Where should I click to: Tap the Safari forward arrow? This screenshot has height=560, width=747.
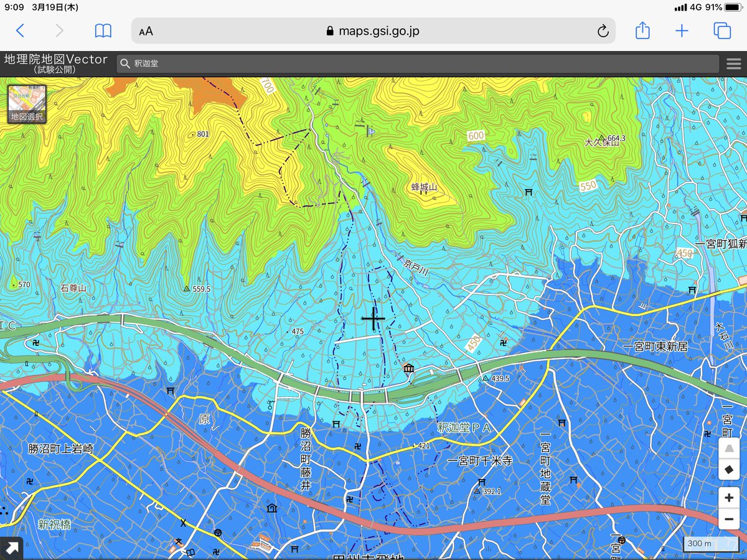pos(60,30)
